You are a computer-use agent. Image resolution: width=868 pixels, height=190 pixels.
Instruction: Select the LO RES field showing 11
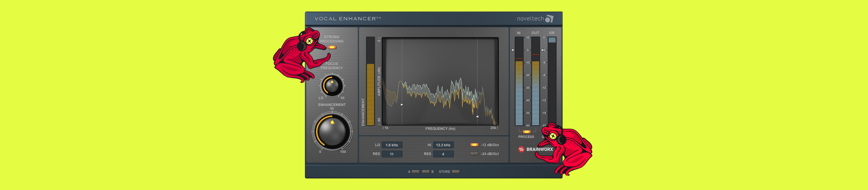(392, 154)
